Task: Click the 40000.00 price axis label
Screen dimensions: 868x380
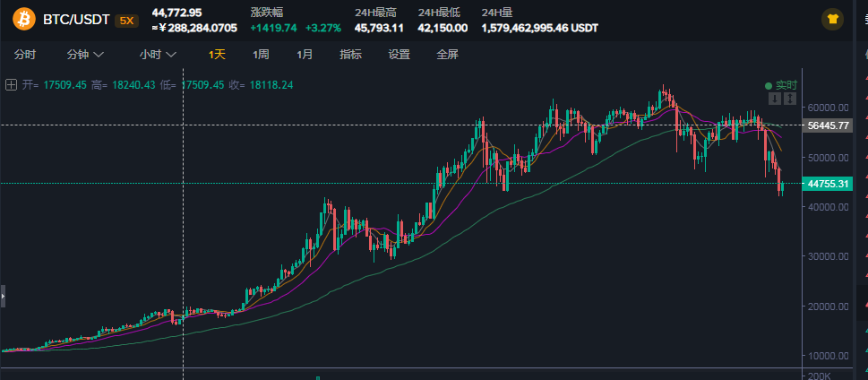Action: point(829,207)
